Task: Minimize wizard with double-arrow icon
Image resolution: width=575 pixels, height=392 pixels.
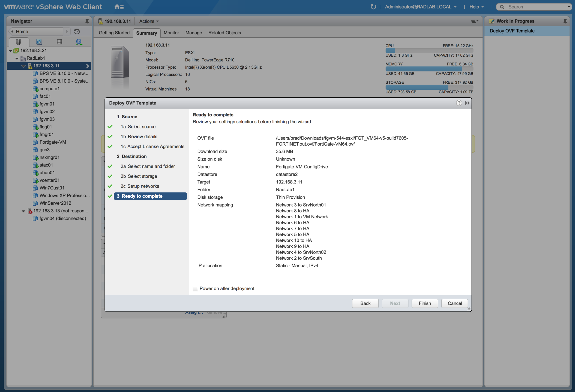Action: pyautogui.click(x=467, y=103)
